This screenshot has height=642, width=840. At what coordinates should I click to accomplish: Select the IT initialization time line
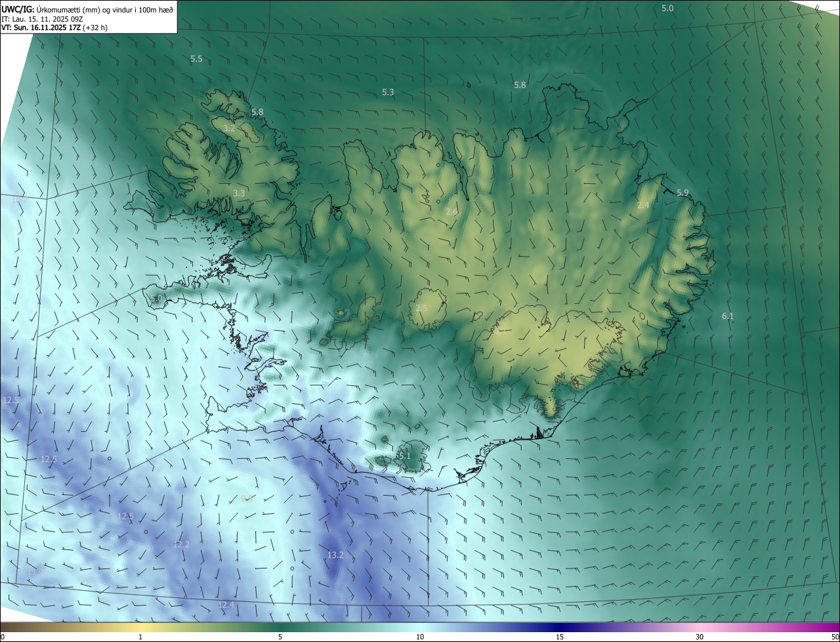[x=42, y=19]
